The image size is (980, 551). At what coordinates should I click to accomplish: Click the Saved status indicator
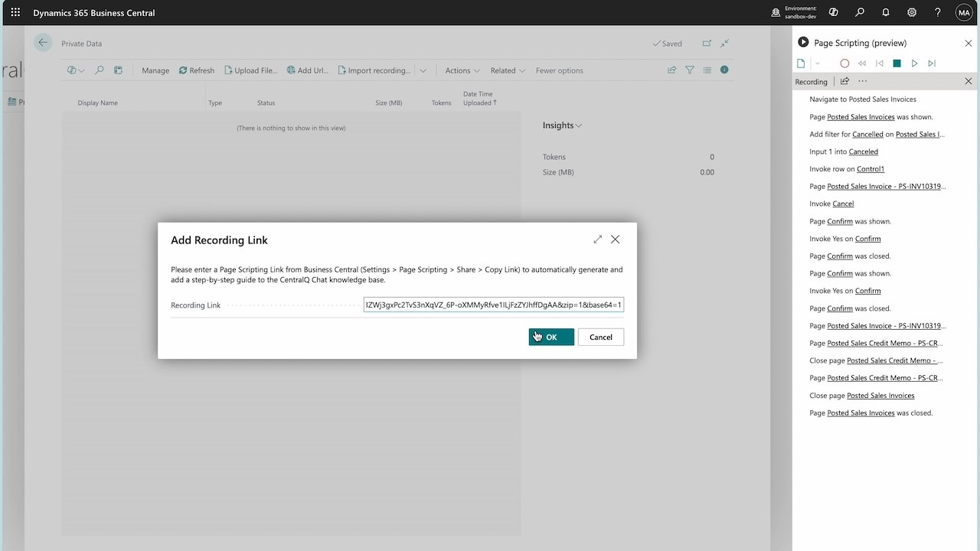tap(668, 44)
